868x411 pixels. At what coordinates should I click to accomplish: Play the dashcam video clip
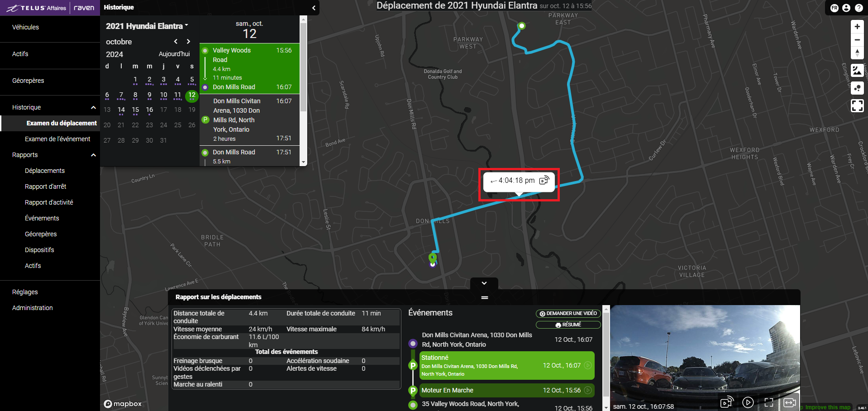[x=748, y=402]
